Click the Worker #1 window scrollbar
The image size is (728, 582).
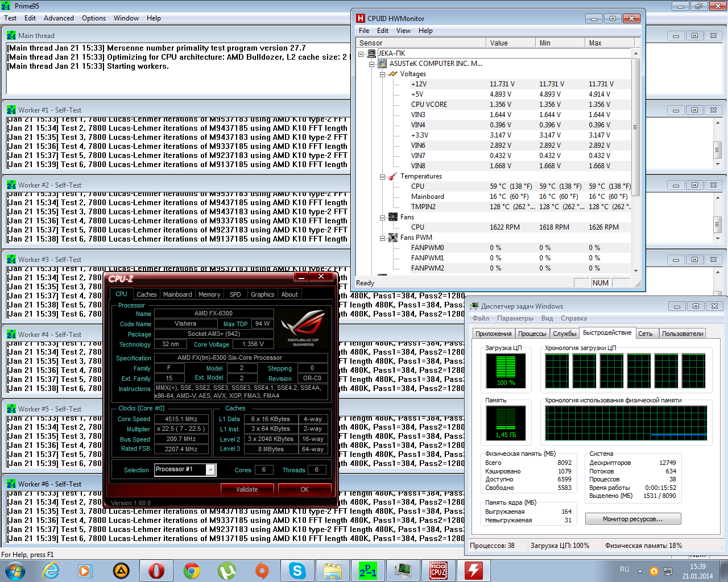click(718, 142)
